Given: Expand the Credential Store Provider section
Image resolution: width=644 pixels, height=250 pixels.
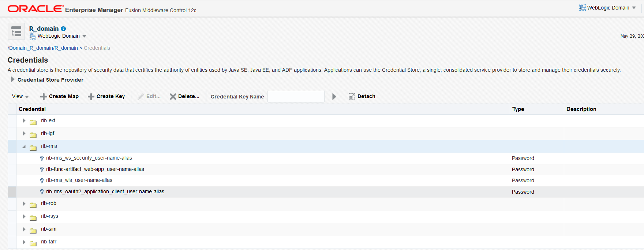Looking at the screenshot, I should (x=13, y=79).
